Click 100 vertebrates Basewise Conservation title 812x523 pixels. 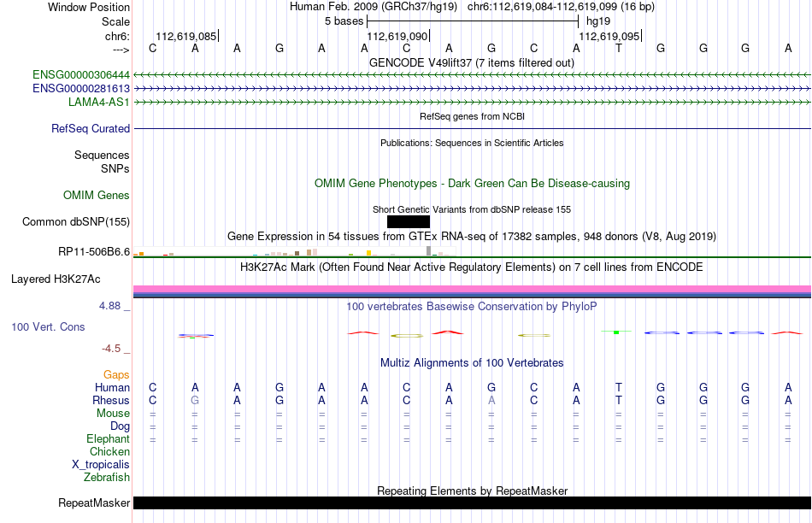pos(472,307)
